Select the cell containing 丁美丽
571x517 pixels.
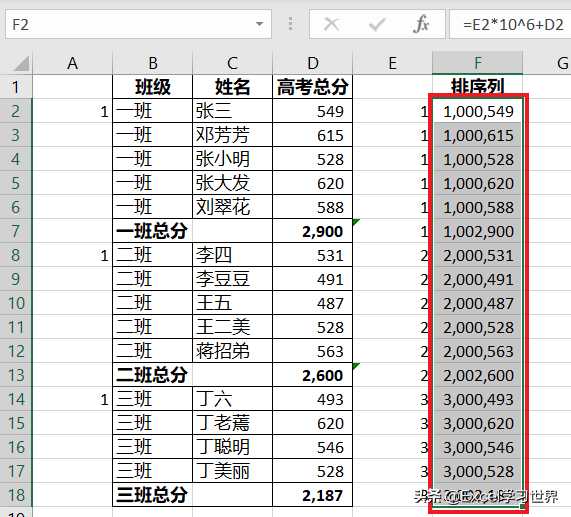point(232,471)
